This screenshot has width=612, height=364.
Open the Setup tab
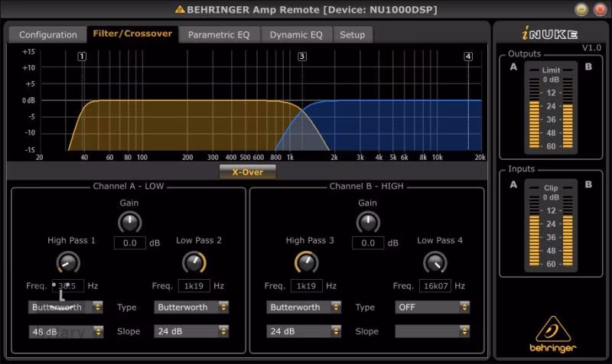coord(353,34)
